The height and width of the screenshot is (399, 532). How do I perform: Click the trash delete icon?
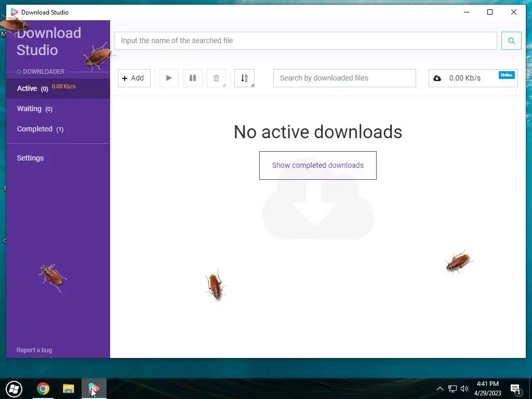(217, 78)
